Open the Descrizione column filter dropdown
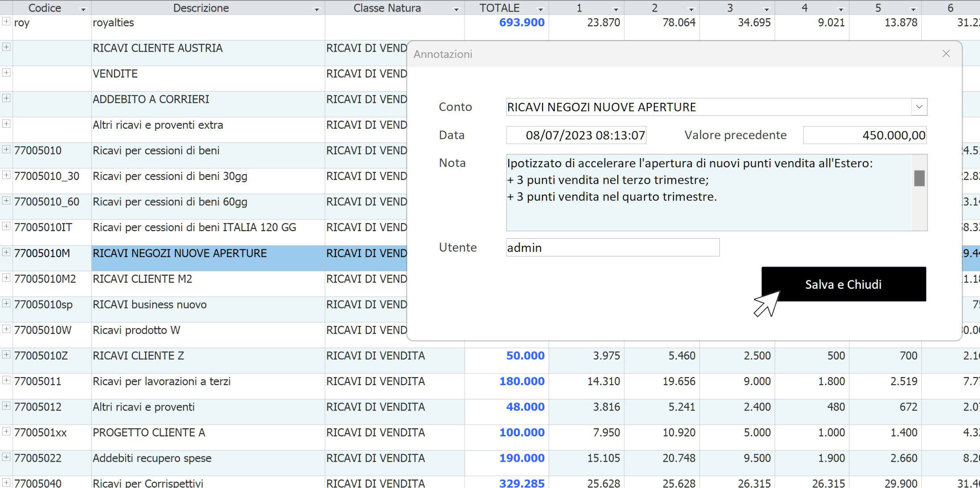Screen dimensions: 980x488 pyautogui.click(x=317, y=9)
